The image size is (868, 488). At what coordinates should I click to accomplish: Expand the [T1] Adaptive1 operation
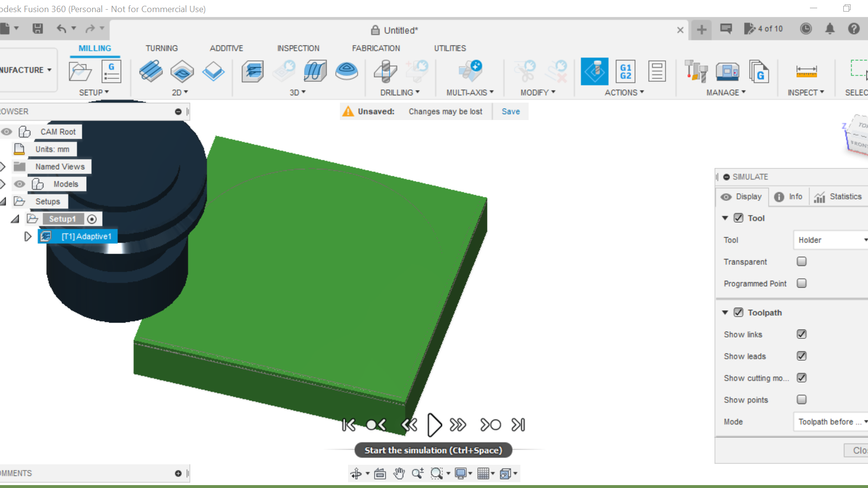pos(28,236)
